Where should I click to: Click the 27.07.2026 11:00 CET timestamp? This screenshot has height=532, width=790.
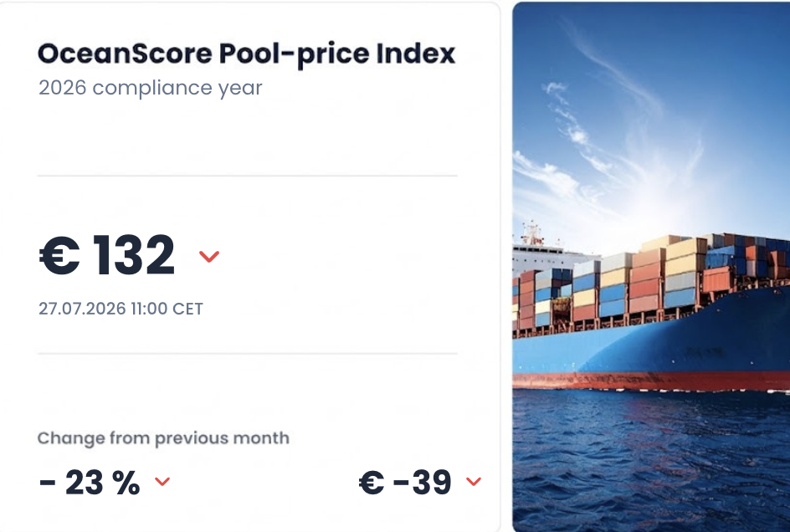point(121,309)
